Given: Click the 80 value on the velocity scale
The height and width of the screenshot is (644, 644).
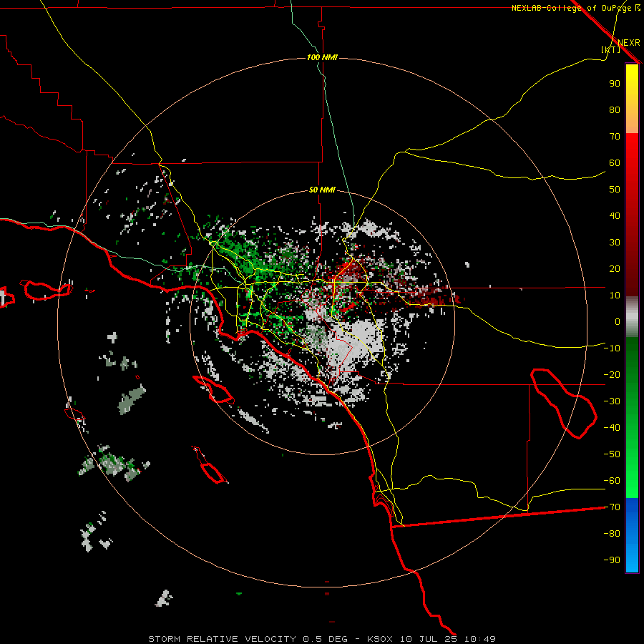Looking at the screenshot, I should click(615, 109).
